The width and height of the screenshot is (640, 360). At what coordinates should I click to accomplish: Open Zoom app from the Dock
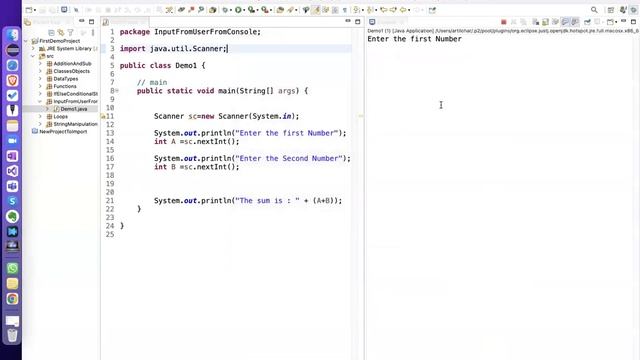tap(12, 141)
